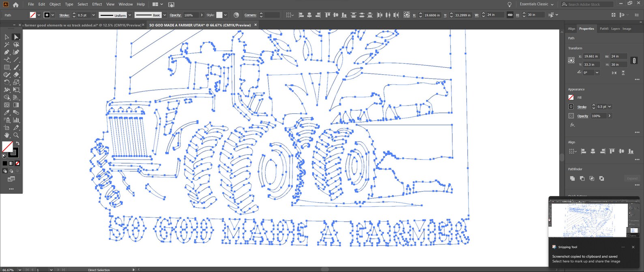Set color mode to None in toolbar
Screen dimensions: 644x272
tap(17, 163)
